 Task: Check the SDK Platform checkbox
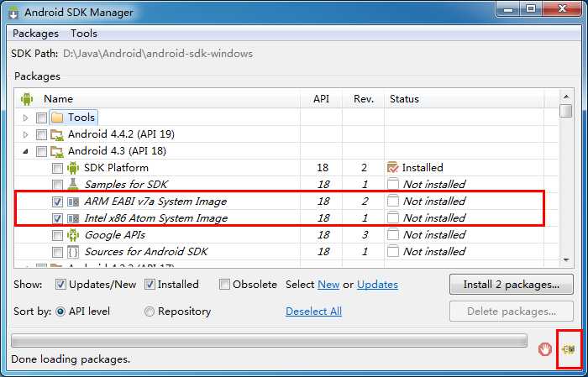coord(57,168)
